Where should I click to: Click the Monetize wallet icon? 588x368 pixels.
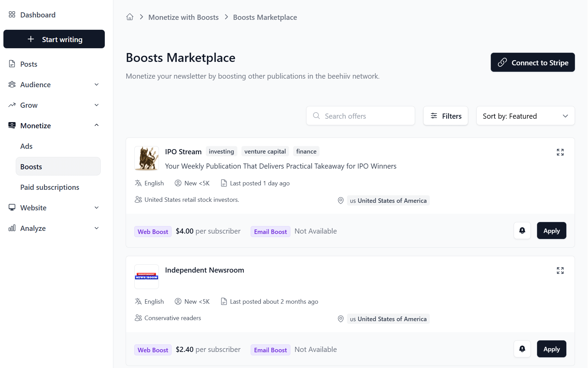[x=12, y=126]
